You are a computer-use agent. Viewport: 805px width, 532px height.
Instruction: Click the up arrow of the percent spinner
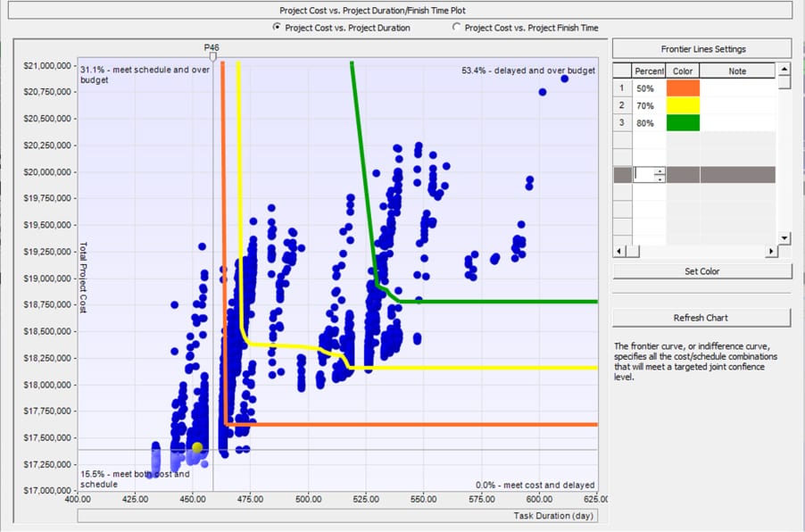pyautogui.click(x=660, y=171)
